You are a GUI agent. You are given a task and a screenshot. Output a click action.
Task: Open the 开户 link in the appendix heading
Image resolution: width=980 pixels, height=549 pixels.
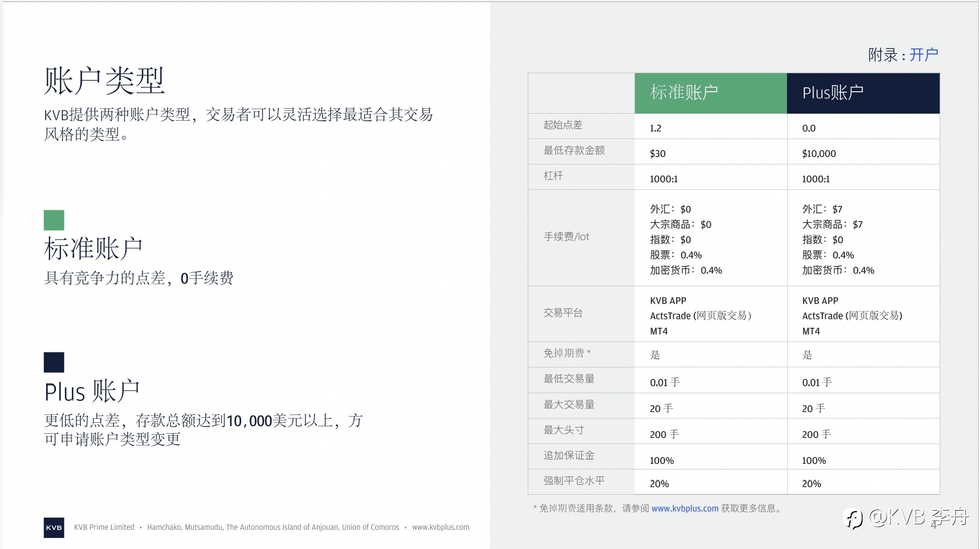[x=924, y=55]
